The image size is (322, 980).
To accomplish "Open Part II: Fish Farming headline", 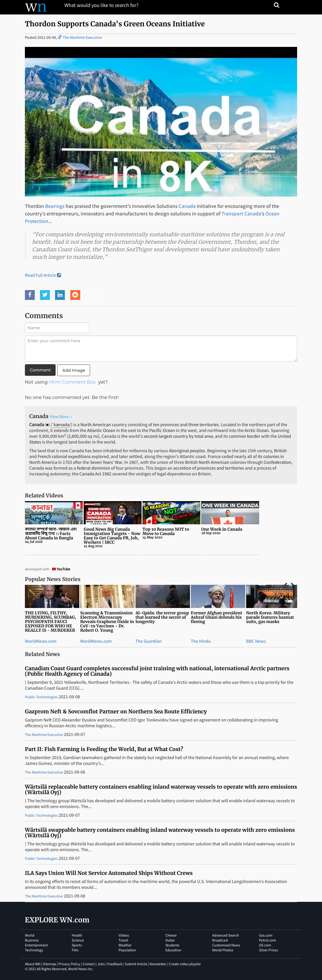I will 104,749.
